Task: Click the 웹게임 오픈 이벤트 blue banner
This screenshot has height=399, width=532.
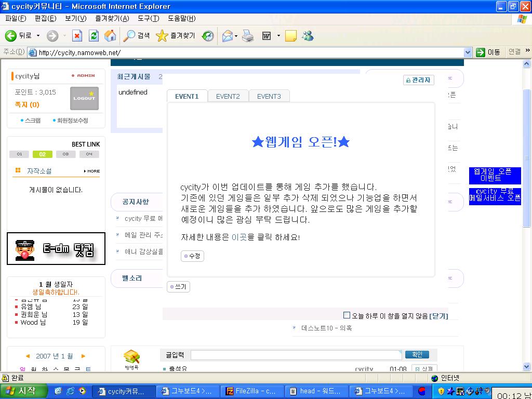Action: pos(494,175)
